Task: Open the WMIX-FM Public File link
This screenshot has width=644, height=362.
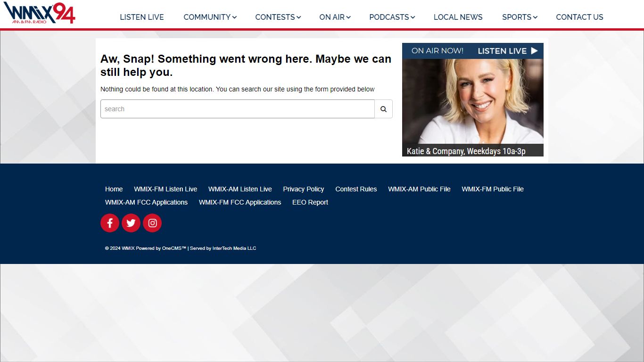Action: coord(493,189)
